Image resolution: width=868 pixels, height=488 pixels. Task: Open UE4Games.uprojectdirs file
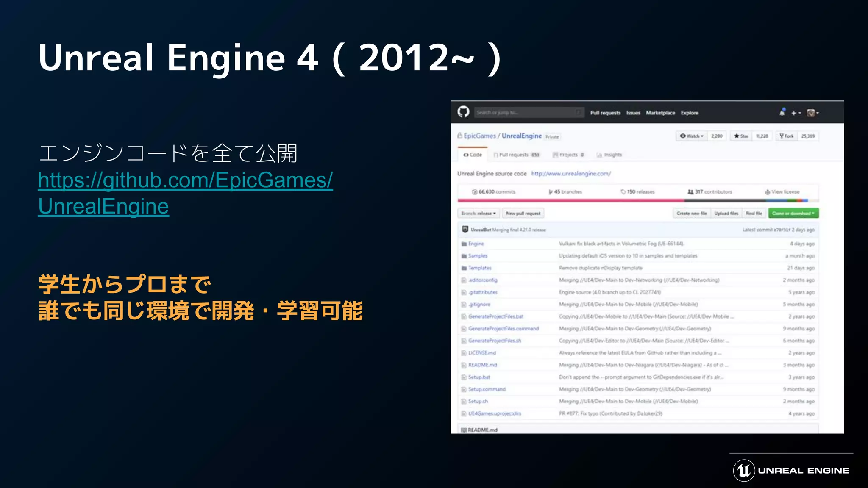495,413
